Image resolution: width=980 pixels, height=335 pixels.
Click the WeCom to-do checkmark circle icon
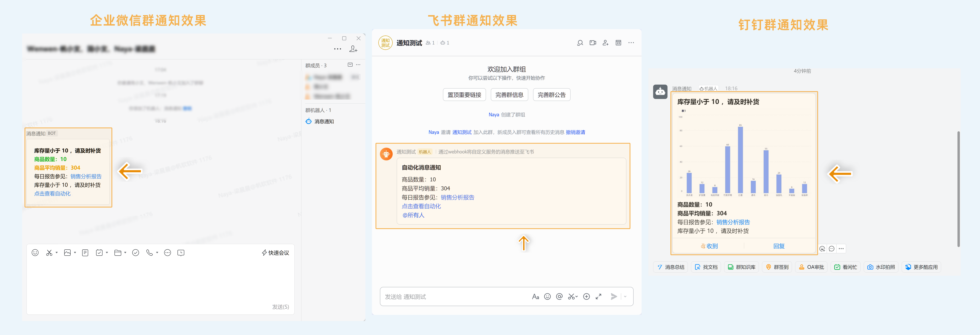coord(135,253)
